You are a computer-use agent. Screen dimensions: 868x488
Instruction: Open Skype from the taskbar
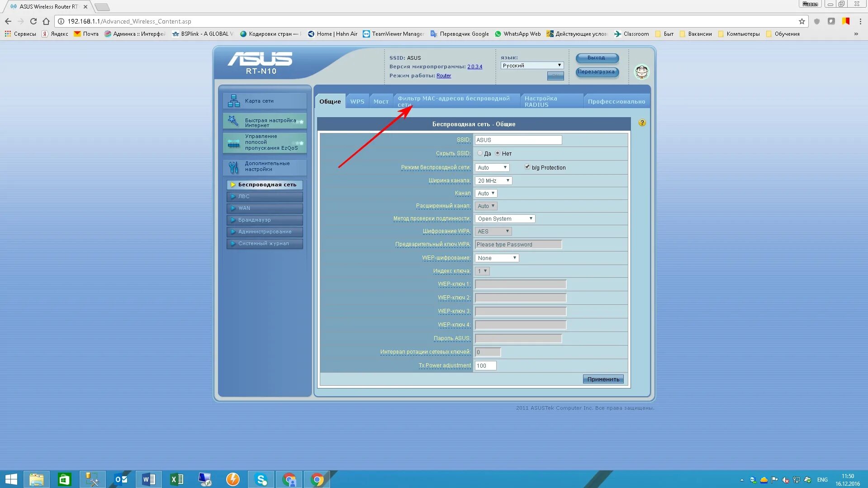pyautogui.click(x=261, y=479)
